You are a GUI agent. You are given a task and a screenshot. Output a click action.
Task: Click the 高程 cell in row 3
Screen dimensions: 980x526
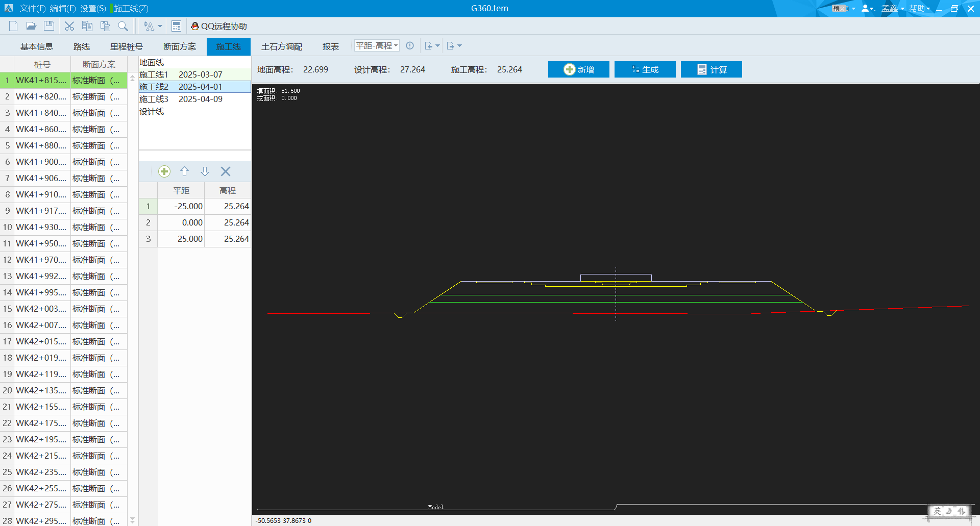228,239
